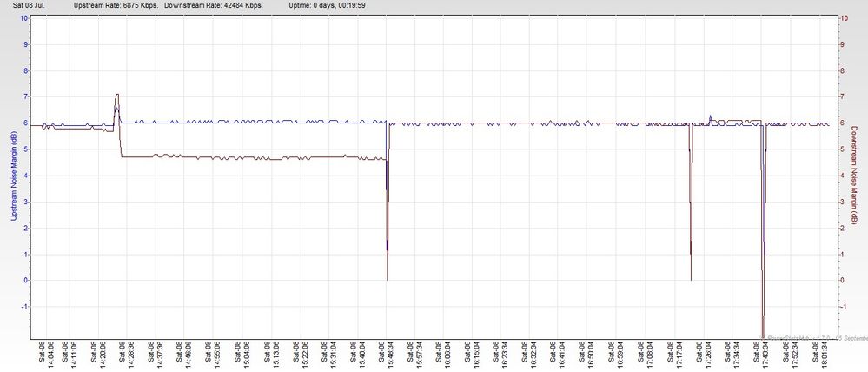Click the blue upstream axis tick 4
Image resolution: width=868 pixels, height=372 pixels.
tap(25, 176)
